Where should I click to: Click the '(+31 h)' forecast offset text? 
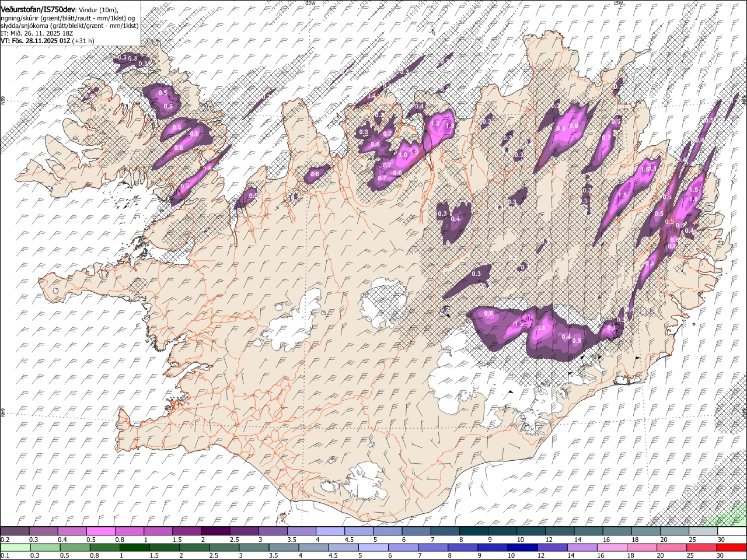tap(83, 41)
